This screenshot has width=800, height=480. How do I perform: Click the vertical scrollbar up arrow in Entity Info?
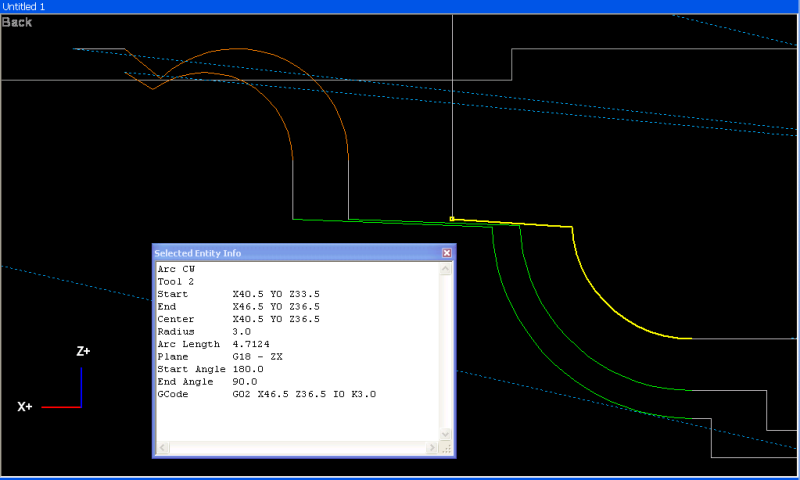point(445,269)
